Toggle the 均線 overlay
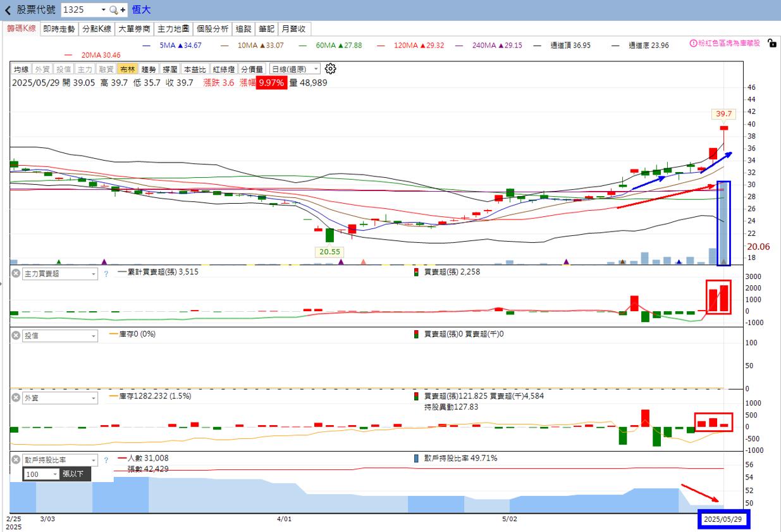The image size is (781, 532). [x=21, y=69]
